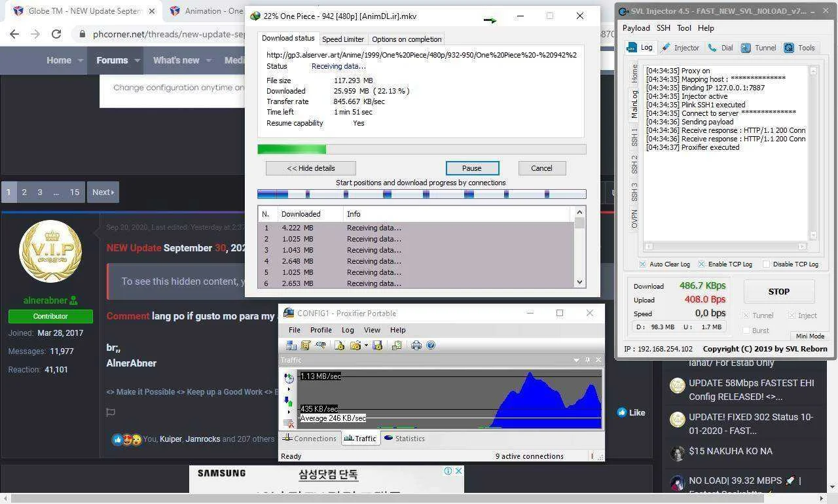Viewport: 838px width, 504px height.
Task: Click the Proxifier window title icon
Action: coord(288,314)
